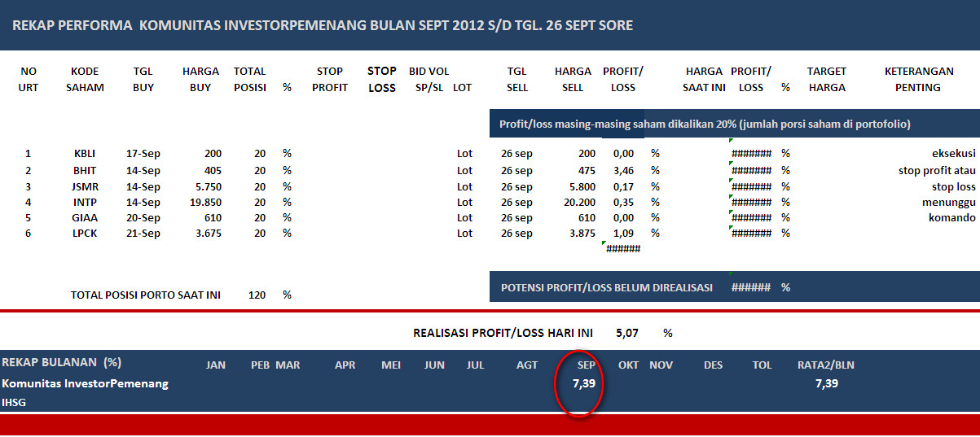980x437 pixels.
Task: Click the STOP PROFIT column header
Action: click(x=330, y=79)
